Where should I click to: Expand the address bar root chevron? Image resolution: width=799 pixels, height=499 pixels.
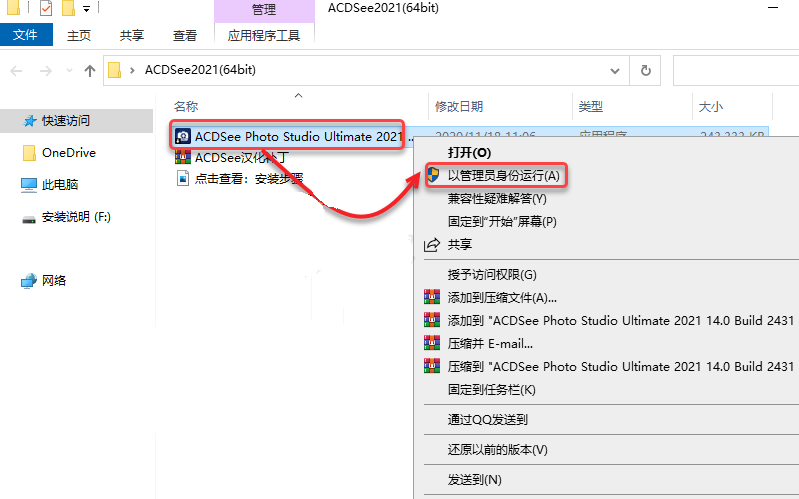132,70
